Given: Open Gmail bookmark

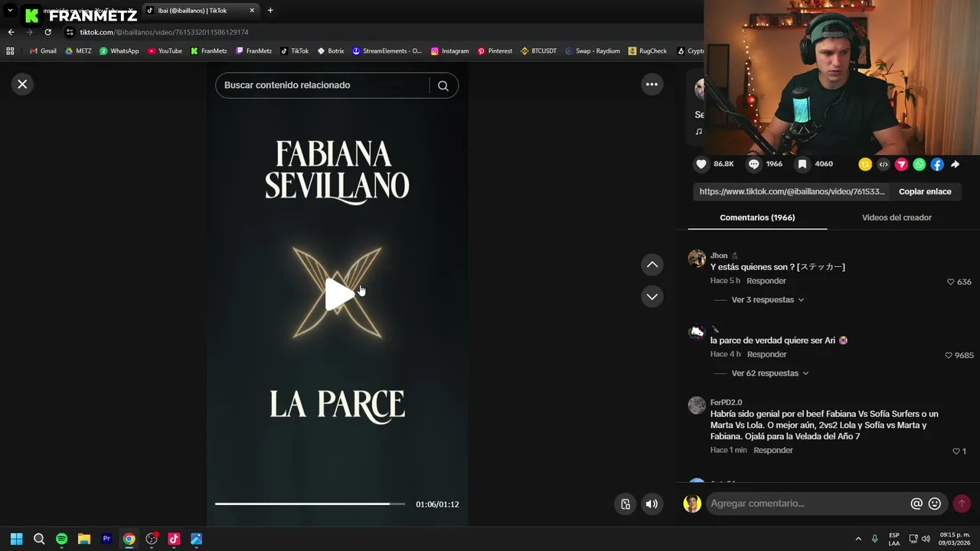Looking at the screenshot, I should pyautogui.click(x=43, y=51).
